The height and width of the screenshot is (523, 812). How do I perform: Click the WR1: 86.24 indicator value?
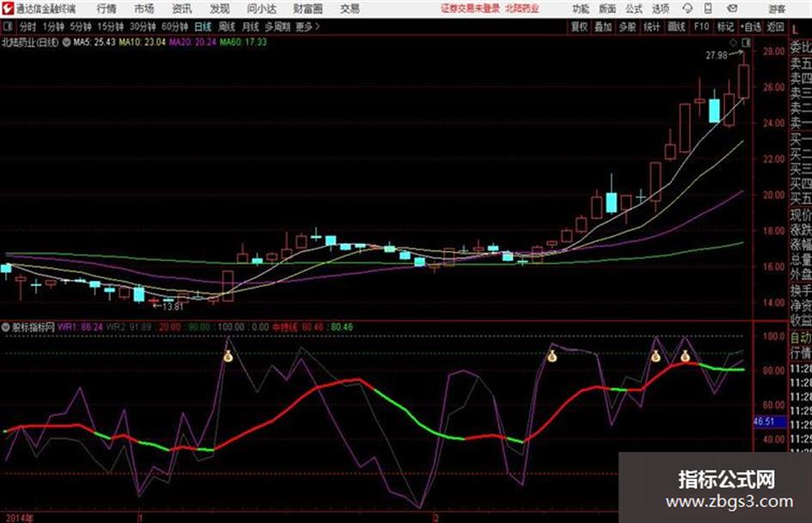(80, 327)
